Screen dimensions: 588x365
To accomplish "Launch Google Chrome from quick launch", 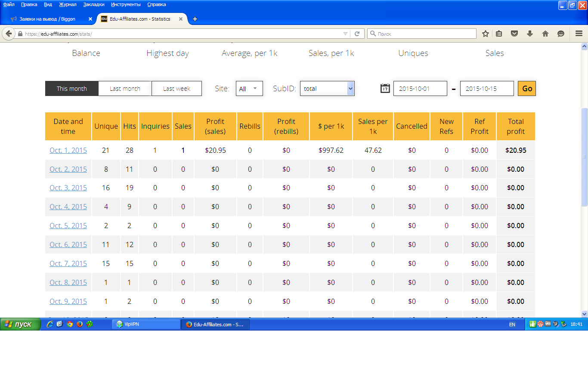I will [70, 324].
